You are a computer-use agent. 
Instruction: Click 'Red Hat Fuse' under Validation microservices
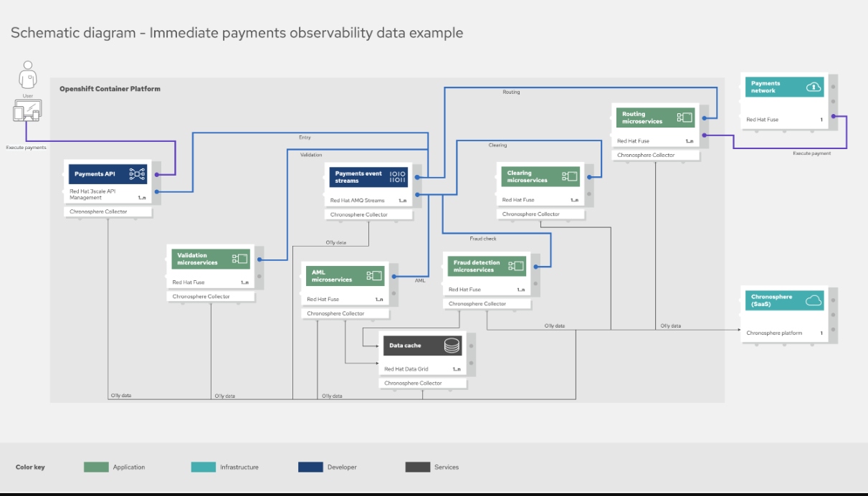189,282
